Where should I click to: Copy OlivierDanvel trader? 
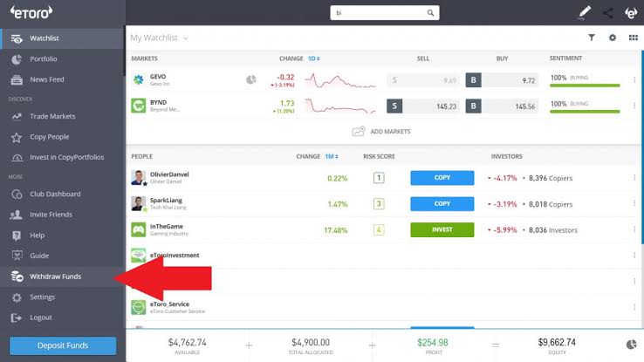[442, 178]
